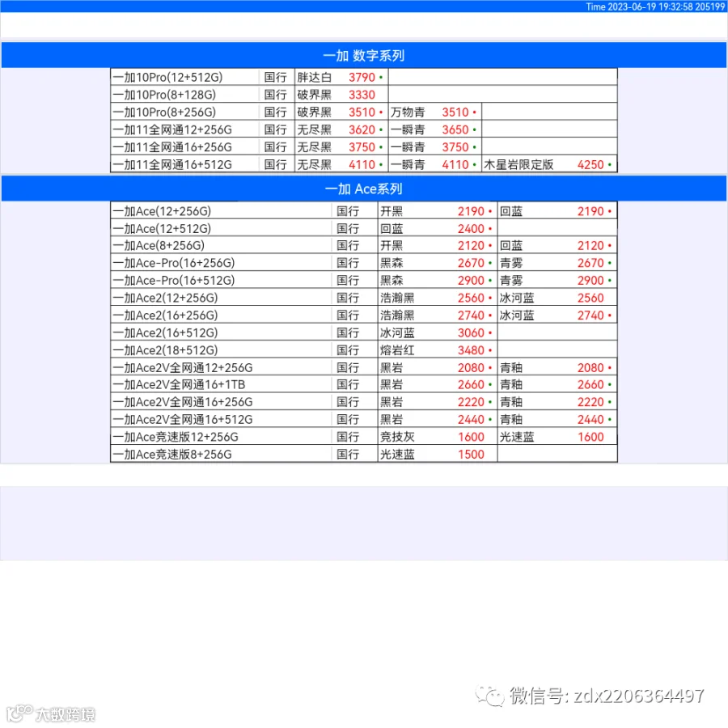Click 国行 in the 一加Ace2(18+512G) row
This screenshot has width=728, height=728.
(x=348, y=350)
